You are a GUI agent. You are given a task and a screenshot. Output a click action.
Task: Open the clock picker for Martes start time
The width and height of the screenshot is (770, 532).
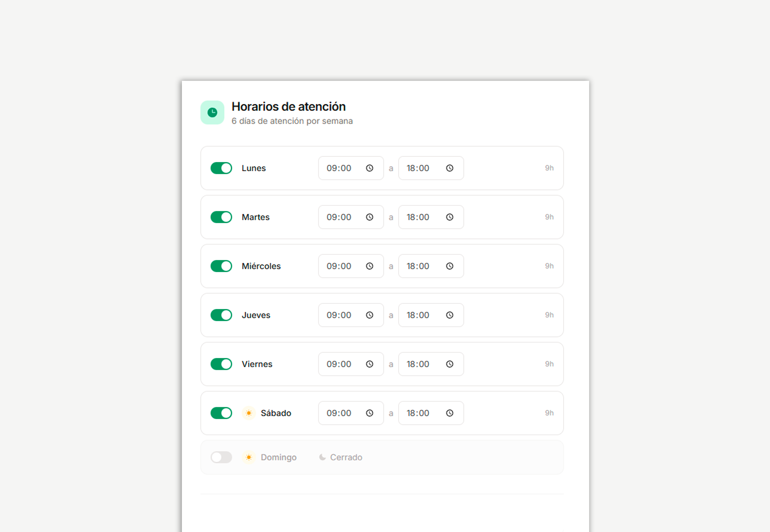coord(370,217)
